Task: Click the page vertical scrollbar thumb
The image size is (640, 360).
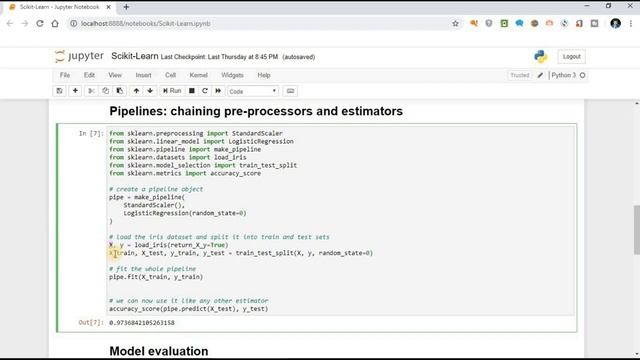Action: 636,229
